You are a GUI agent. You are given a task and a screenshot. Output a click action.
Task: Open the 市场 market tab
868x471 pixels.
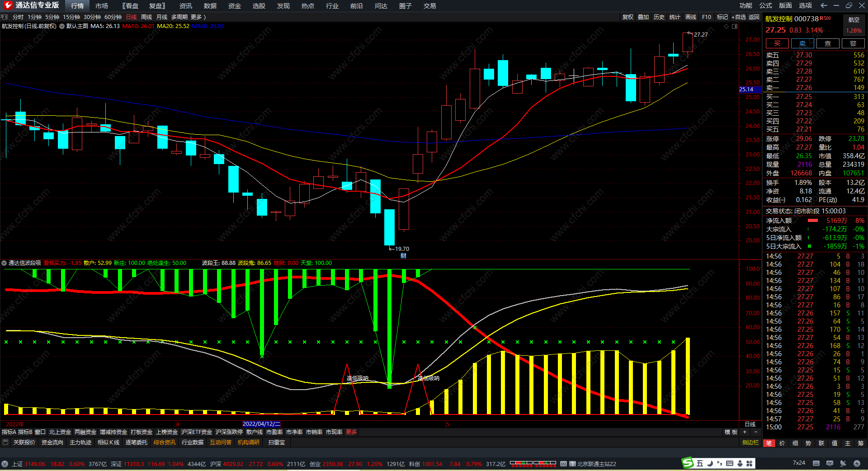pos(102,6)
